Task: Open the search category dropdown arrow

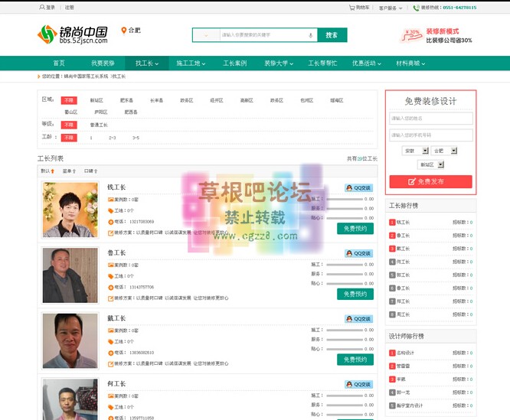Action: click(206, 35)
